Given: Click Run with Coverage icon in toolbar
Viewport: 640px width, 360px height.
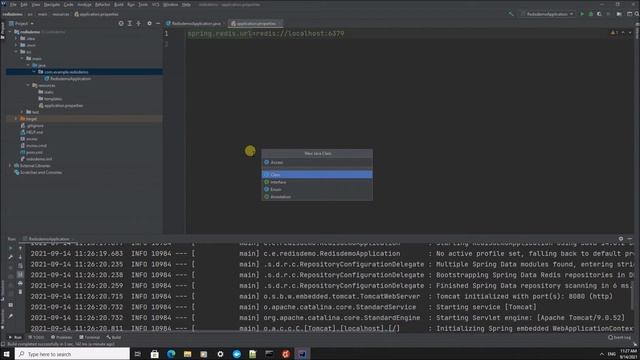Looking at the screenshot, I should (x=599, y=14).
